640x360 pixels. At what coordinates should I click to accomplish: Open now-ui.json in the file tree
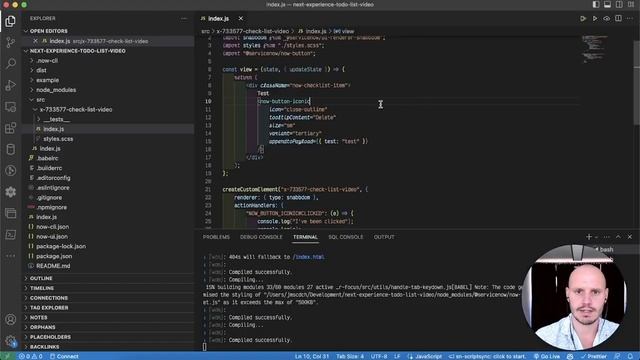click(x=52, y=237)
